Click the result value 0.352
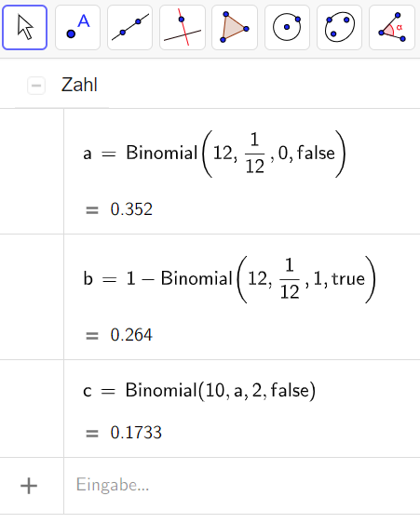Screen dimensions: 420x523 pyautogui.click(x=131, y=209)
